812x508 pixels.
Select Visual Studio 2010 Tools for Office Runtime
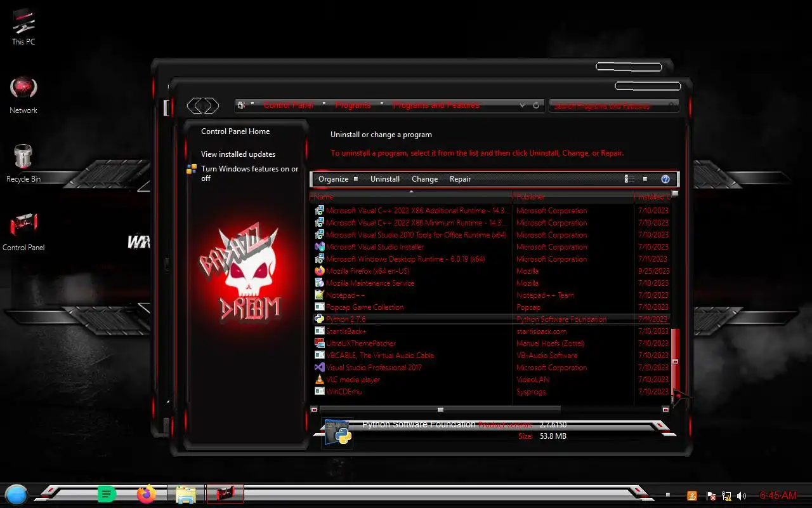(x=492, y=235)
